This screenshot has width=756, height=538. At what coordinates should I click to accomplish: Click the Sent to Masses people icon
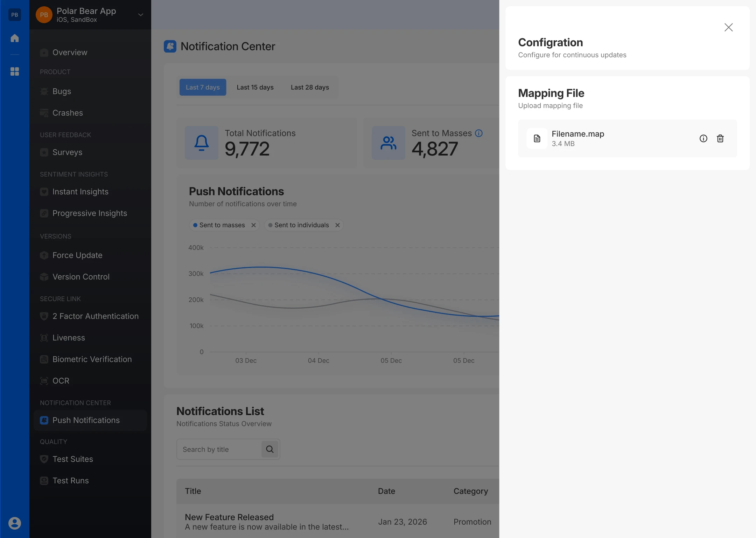click(388, 143)
